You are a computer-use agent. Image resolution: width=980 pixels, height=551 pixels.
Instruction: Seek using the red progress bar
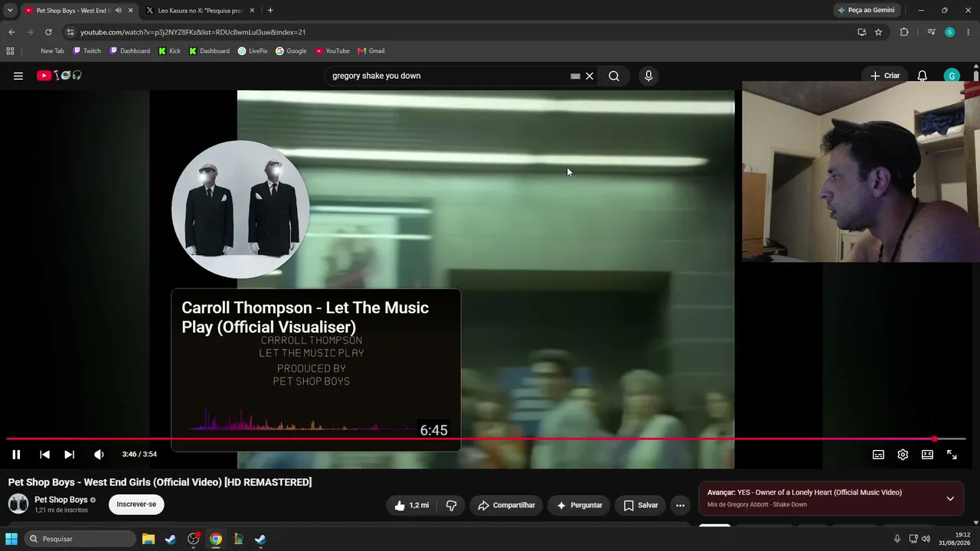(486, 439)
